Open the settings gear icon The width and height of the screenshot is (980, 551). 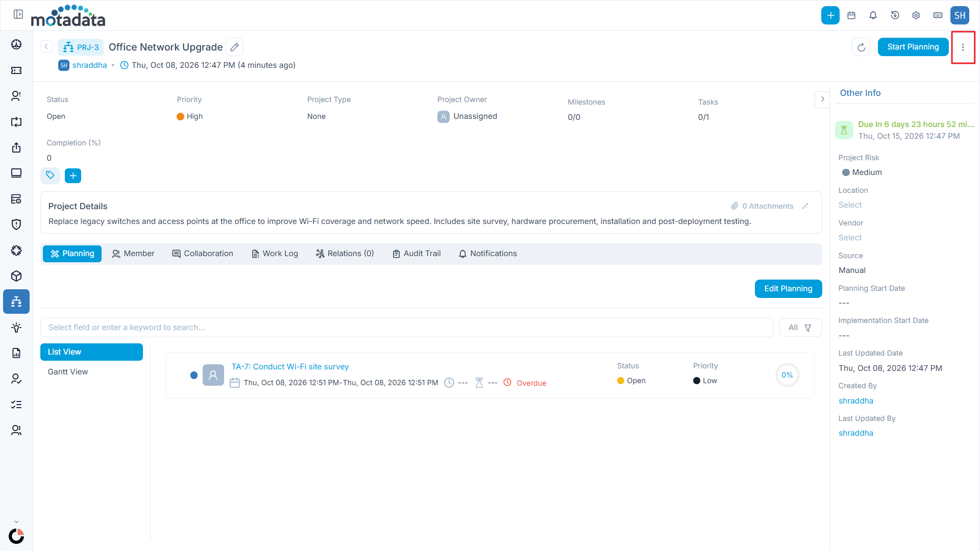click(916, 15)
